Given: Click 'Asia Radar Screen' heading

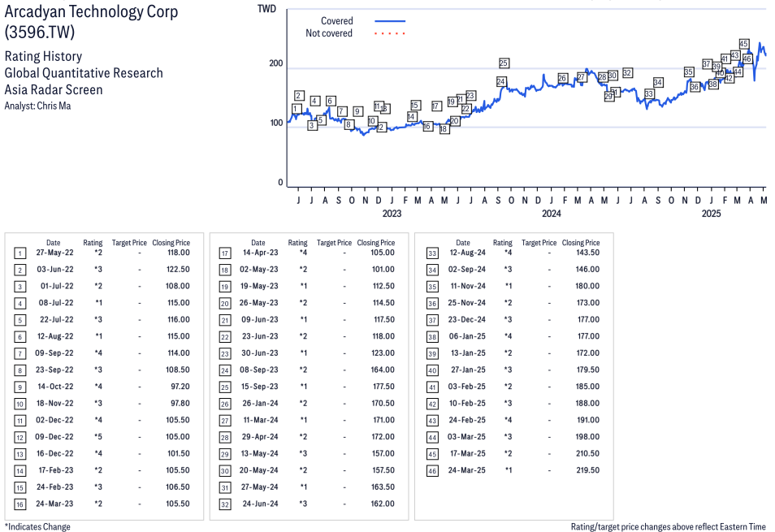Looking at the screenshot, I should tap(54, 90).
